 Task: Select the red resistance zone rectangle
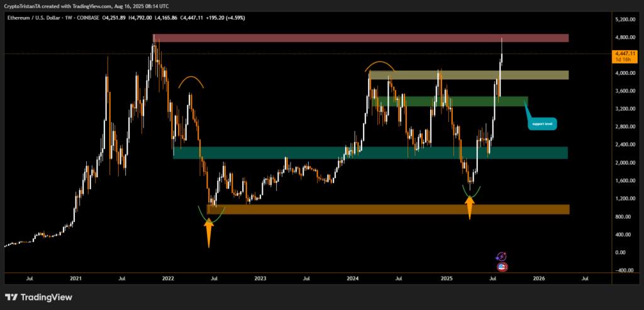click(360, 38)
